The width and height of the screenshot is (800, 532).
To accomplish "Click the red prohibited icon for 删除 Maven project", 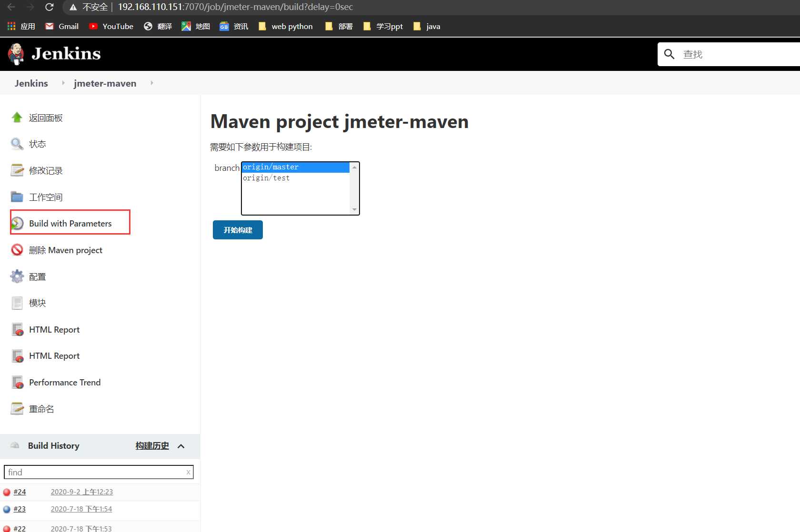I will click(17, 250).
